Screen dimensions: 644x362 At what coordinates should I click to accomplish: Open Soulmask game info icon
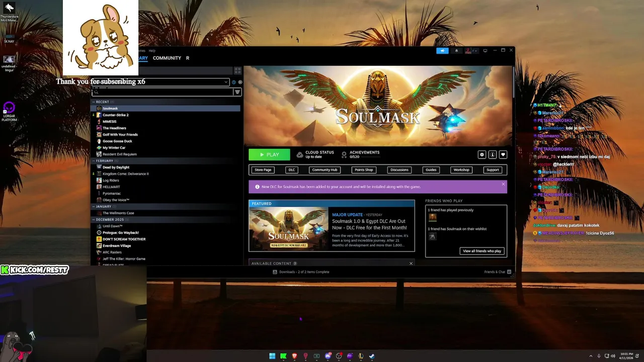[493, 155]
